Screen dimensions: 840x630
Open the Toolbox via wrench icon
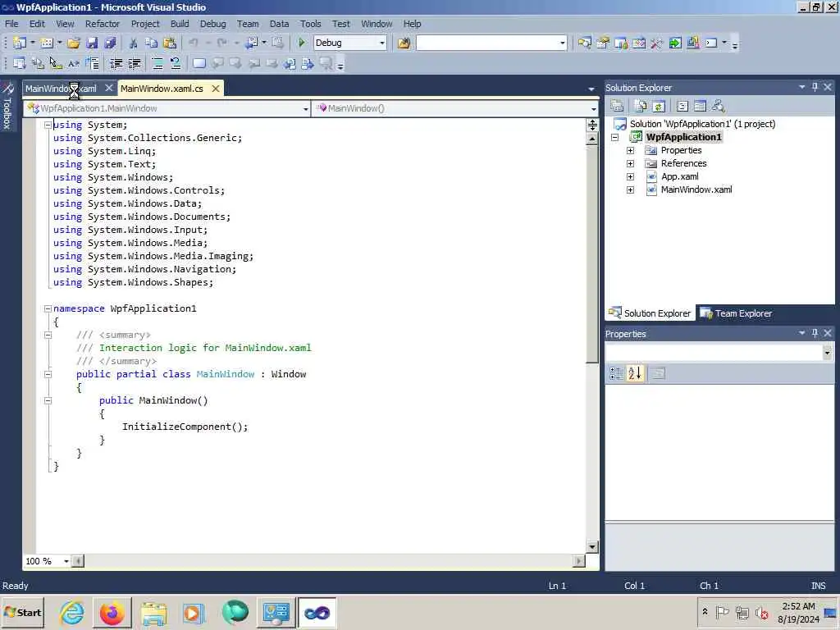point(657,43)
